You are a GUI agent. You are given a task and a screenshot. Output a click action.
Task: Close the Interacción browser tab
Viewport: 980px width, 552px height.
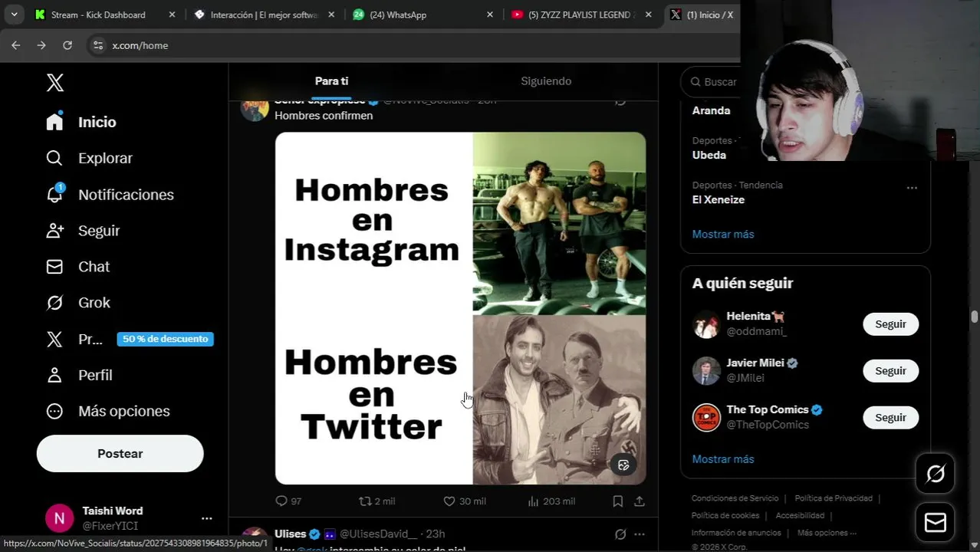coord(331,15)
